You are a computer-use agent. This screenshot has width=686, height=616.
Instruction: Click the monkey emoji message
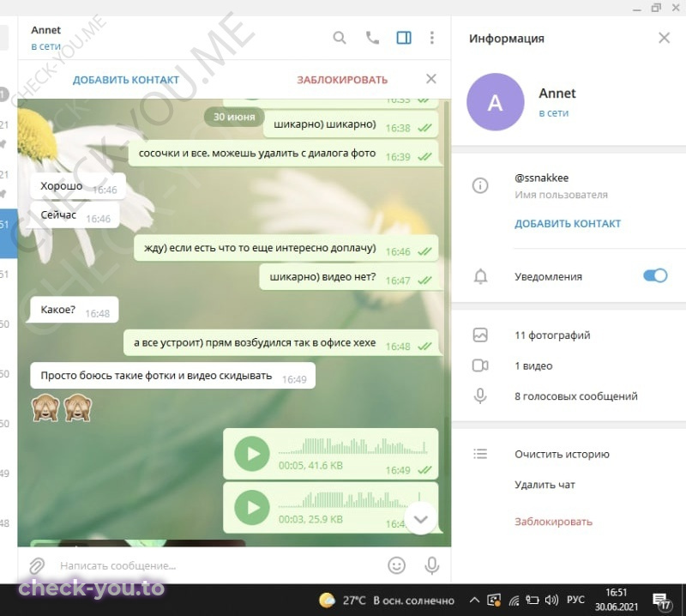62,408
